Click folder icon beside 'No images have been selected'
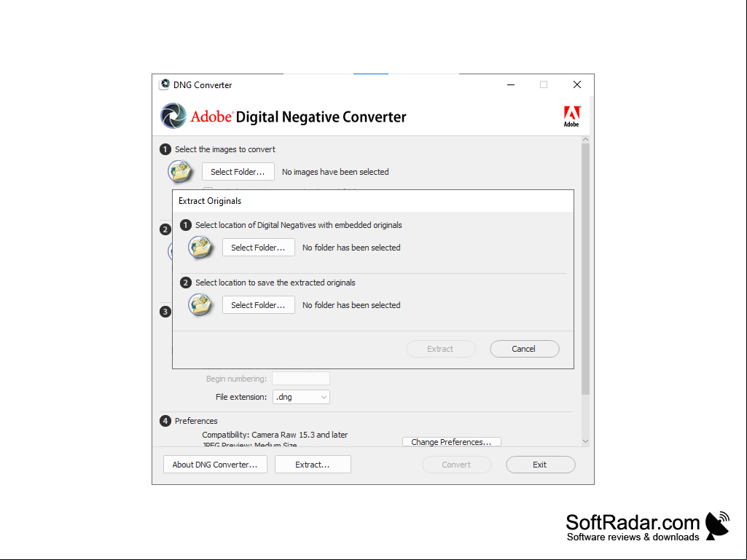This screenshot has height=560, width=747. (180, 171)
